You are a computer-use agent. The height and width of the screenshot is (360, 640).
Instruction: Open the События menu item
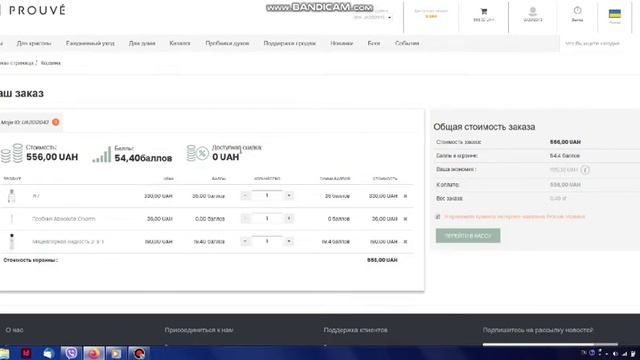(x=407, y=43)
